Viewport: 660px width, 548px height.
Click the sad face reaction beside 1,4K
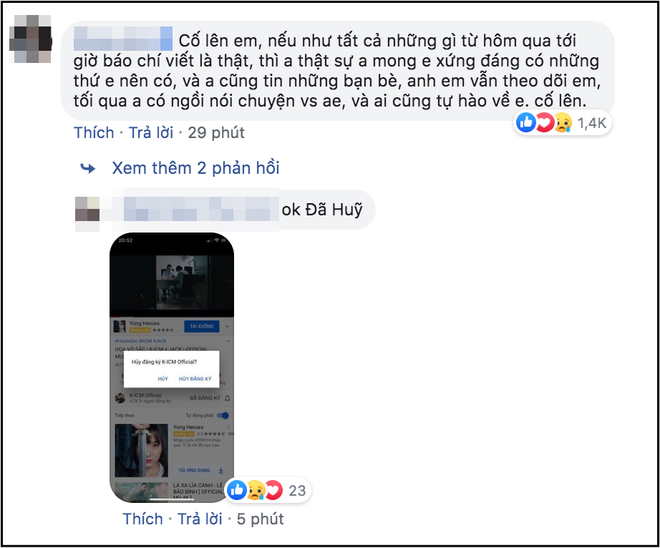563,123
